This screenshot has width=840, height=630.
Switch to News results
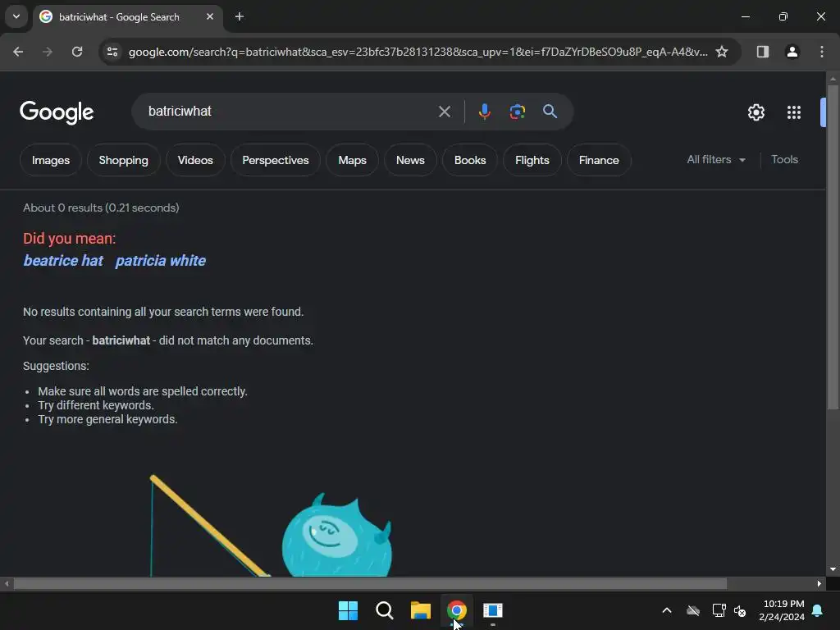(x=410, y=160)
